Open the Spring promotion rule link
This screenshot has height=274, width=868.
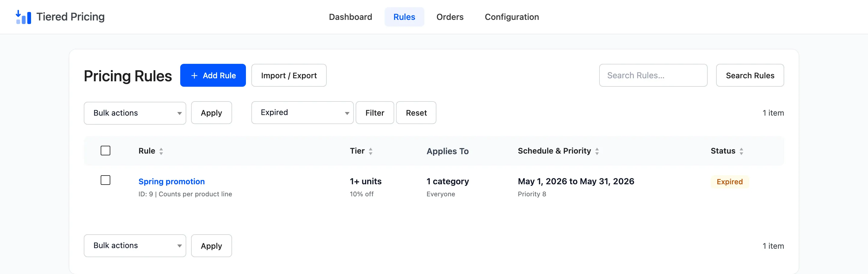[x=171, y=182]
